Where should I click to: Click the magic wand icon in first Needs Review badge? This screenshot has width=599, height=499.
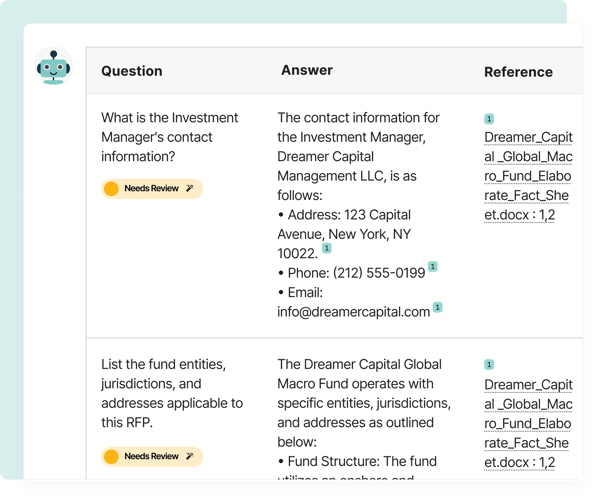pyautogui.click(x=189, y=188)
